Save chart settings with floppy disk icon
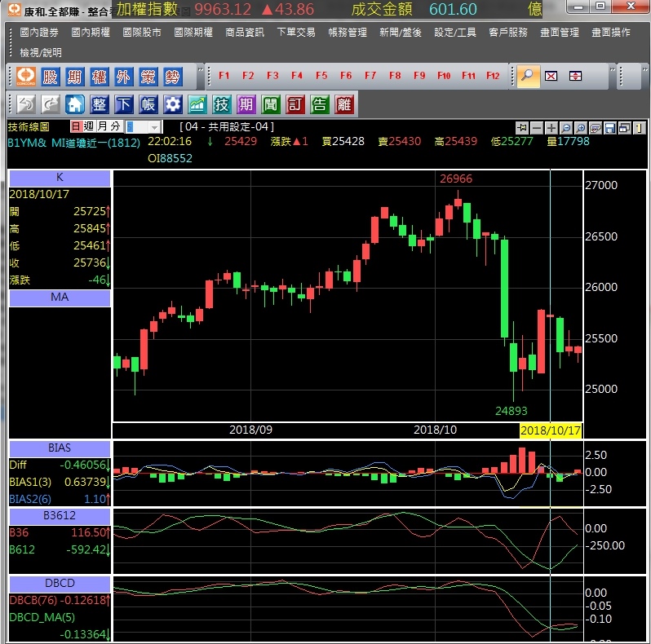 (x=610, y=128)
